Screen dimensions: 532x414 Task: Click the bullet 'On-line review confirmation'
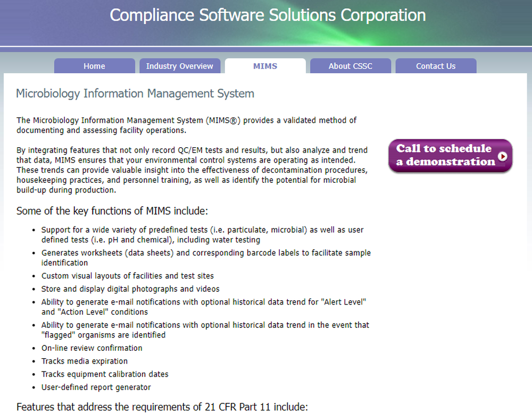[x=92, y=348]
